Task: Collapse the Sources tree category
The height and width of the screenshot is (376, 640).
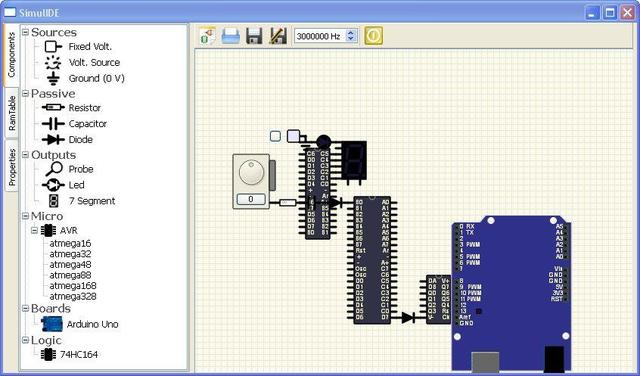Action: coord(25,32)
